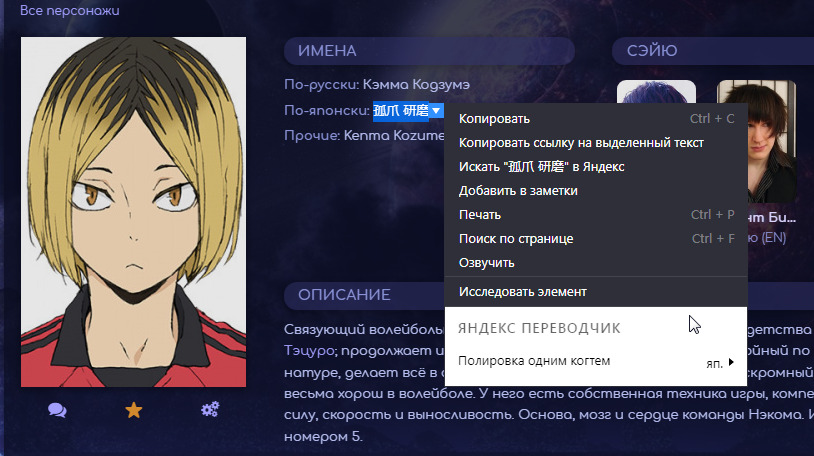814x456 pixels.
Task: Add character to favorites with star icon
Action: (x=133, y=410)
